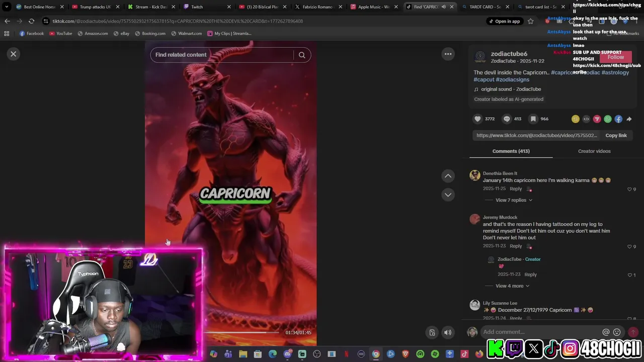Screen dimensions: 644x362
Task: Expand View 7 replies under Denethia's comment
Action: pos(514,200)
